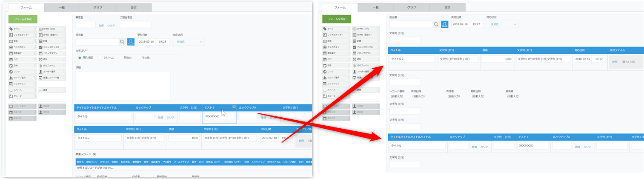Click 19:27 time field under 受付日時, right panel
644x179 pixels.
coord(476,24)
